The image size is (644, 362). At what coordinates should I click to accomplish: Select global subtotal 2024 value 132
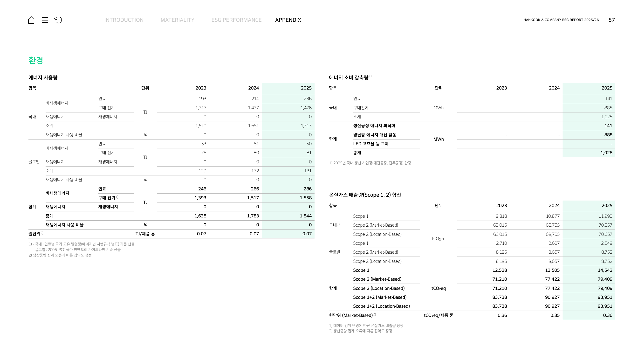tap(255, 171)
